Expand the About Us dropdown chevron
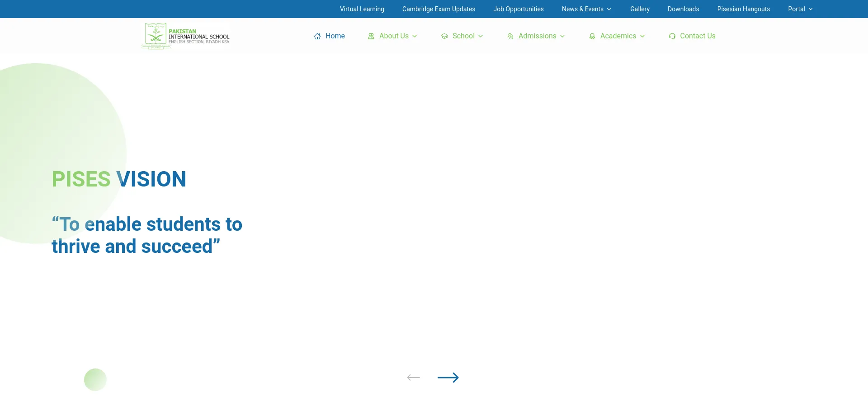 coord(415,36)
